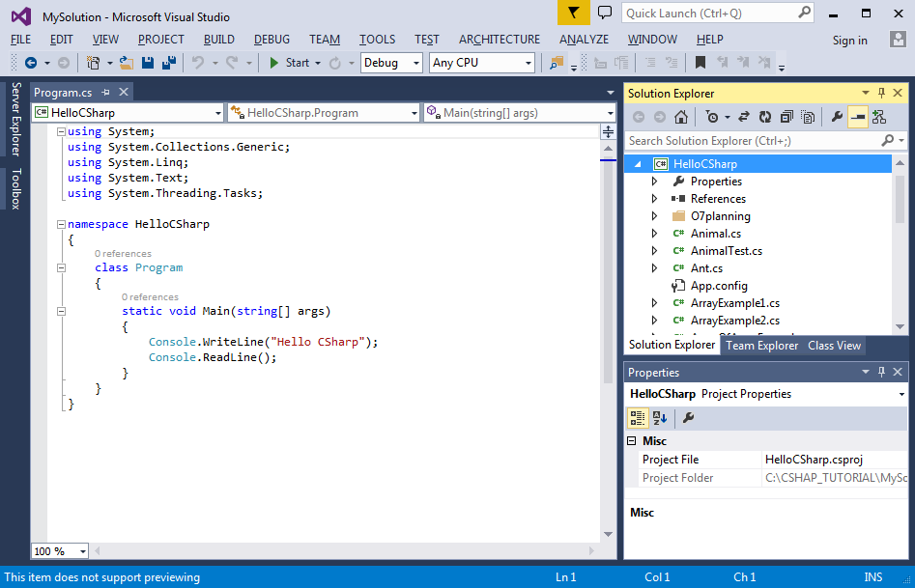
Task: Auto-hide the Properties panel with its pin
Action: pyautogui.click(x=882, y=372)
